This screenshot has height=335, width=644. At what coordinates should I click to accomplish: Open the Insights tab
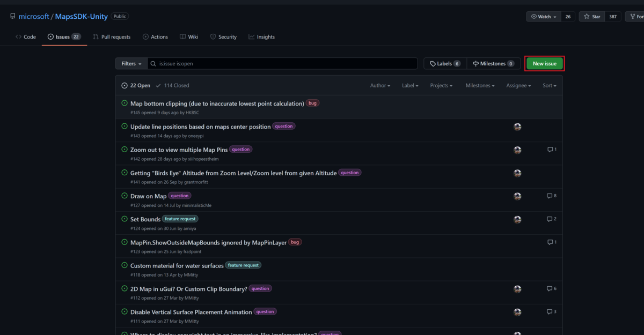pyautogui.click(x=261, y=37)
